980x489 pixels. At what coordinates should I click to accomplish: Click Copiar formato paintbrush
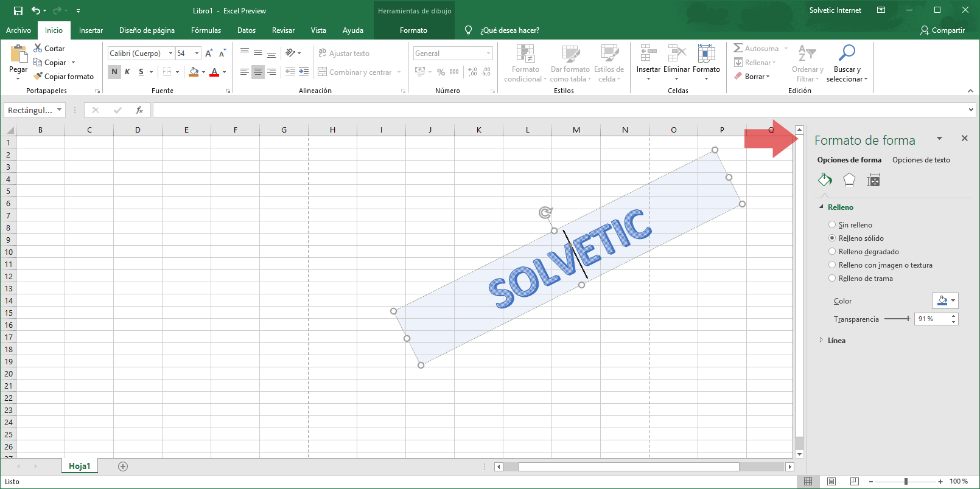click(x=64, y=77)
